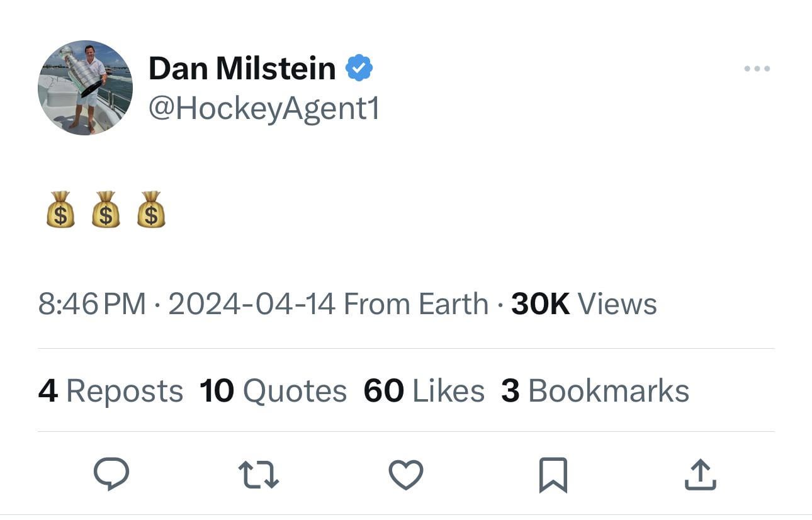Click the 3 Bookmarks count

click(595, 391)
